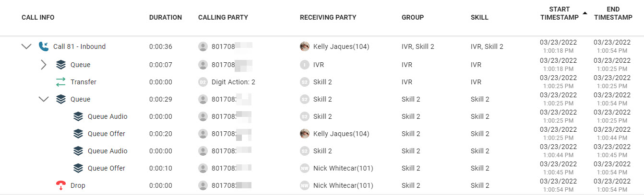Click Nick Whitecar's avatar in the Drop row
This screenshot has width=644, height=195.
pyautogui.click(x=304, y=185)
